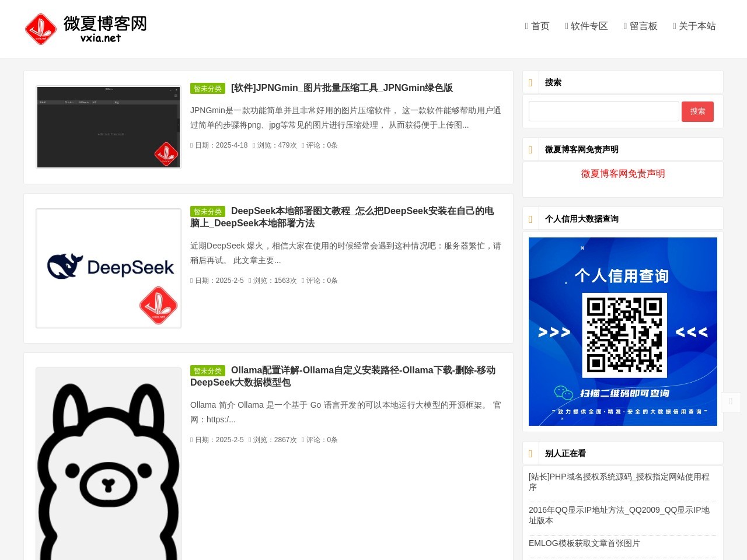
Task: Click the icon next to 软件专区 menu
Action: coord(566,26)
